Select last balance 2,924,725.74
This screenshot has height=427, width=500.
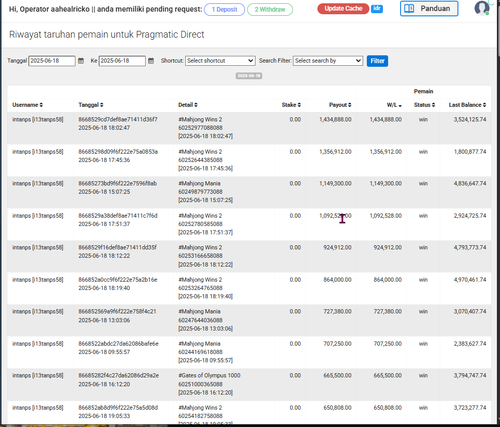click(x=470, y=216)
